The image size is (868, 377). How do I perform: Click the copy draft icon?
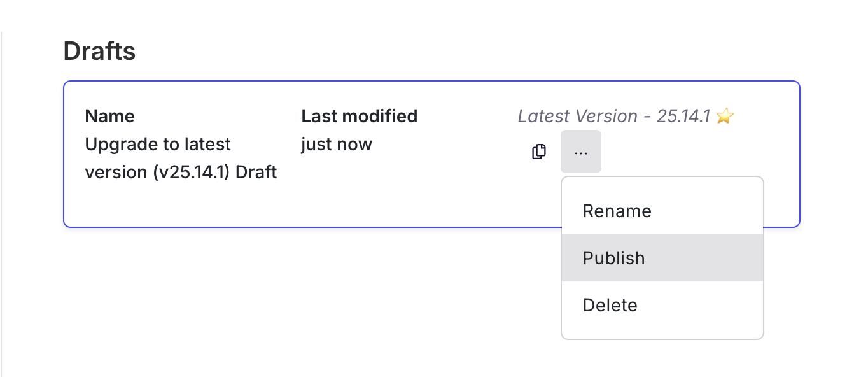point(539,152)
